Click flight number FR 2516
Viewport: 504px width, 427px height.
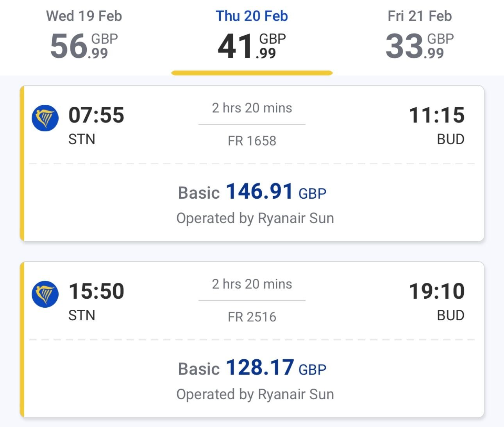(252, 317)
